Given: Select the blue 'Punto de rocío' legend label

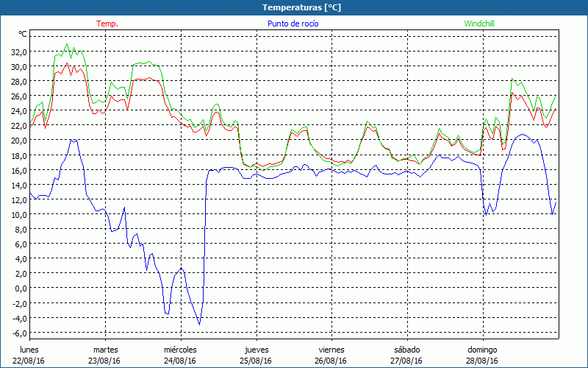Looking at the screenshot, I should tap(292, 24).
